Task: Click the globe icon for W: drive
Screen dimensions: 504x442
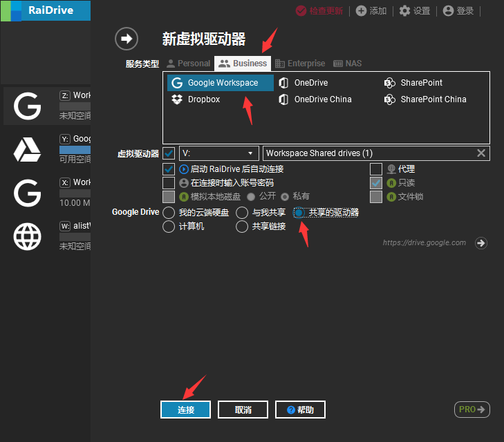Action: click(28, 237)
